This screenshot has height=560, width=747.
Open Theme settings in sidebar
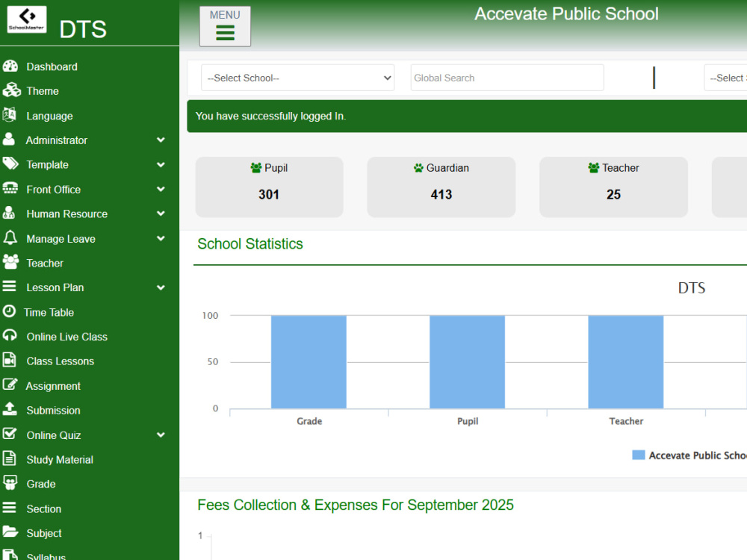(x=43, y=91)
